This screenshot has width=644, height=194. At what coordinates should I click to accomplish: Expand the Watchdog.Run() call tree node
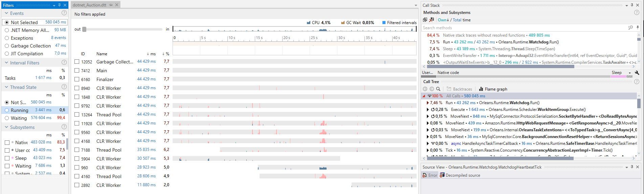[428, 102]
